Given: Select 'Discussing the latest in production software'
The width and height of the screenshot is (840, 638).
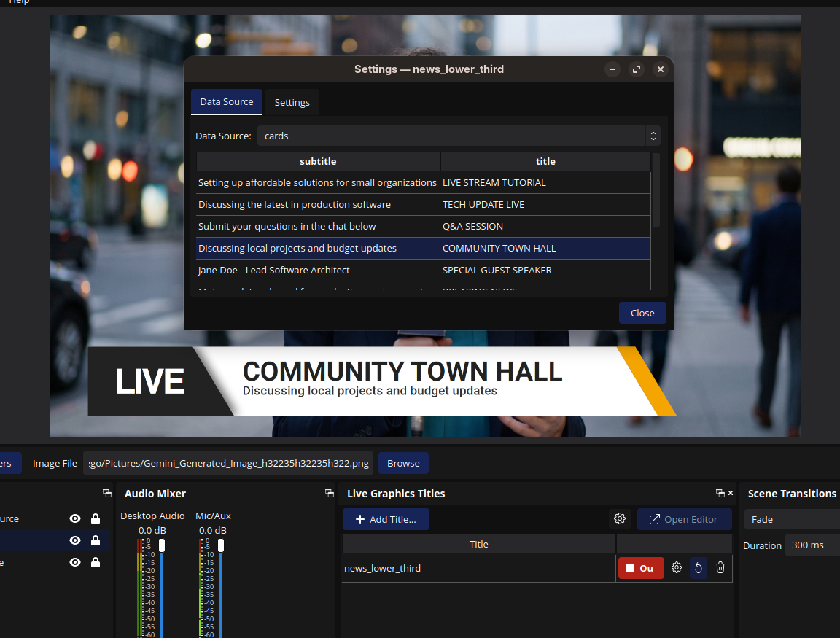Looking at the screenshot, I should tap(318, 205).
